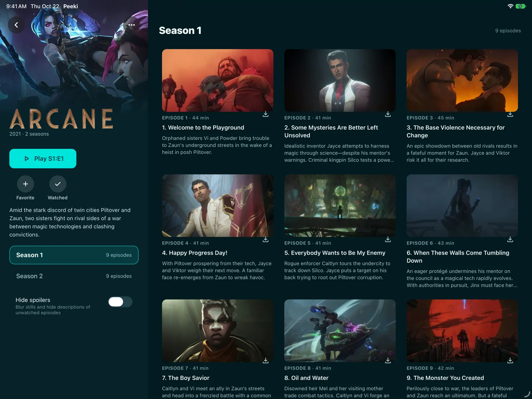Download episode 8 Oil and Water
The height and width of the screenshot is (399, 532).
[388, 360]
